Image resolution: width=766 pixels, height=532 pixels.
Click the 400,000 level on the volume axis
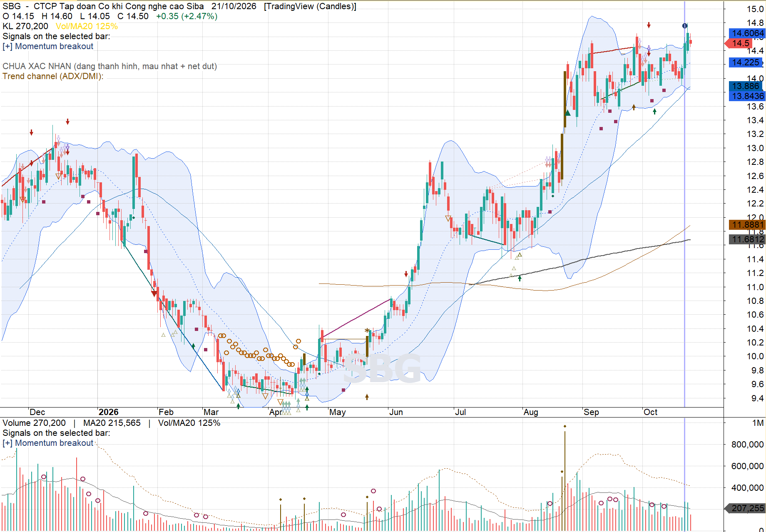click(x=747, y=487)
